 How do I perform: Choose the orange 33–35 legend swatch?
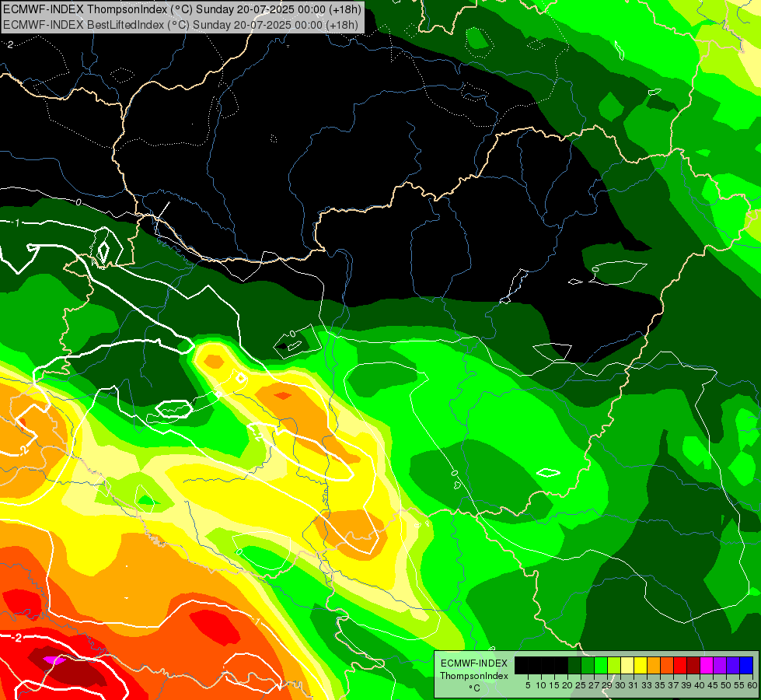click(x=654, y=666)
